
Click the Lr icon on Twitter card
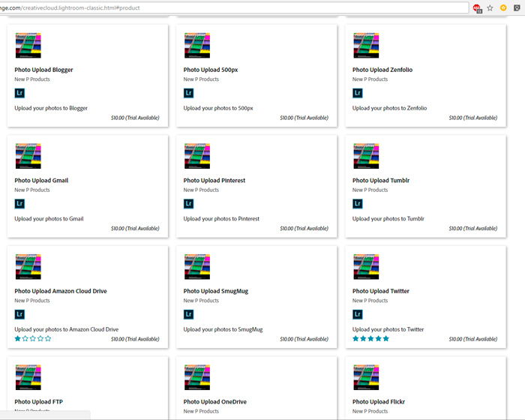pos(358,314)
